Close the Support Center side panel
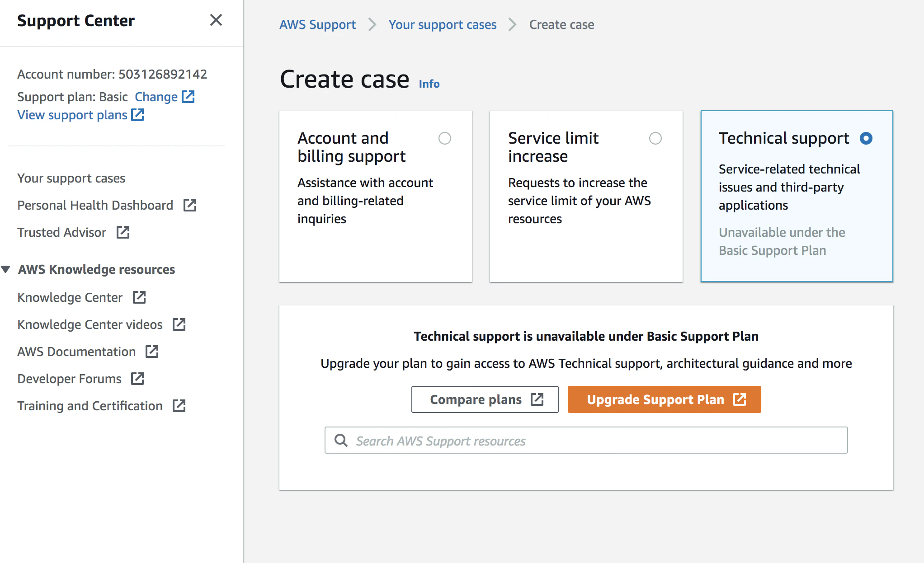This screenshot has height=563, width=924. tap(216, 20)
